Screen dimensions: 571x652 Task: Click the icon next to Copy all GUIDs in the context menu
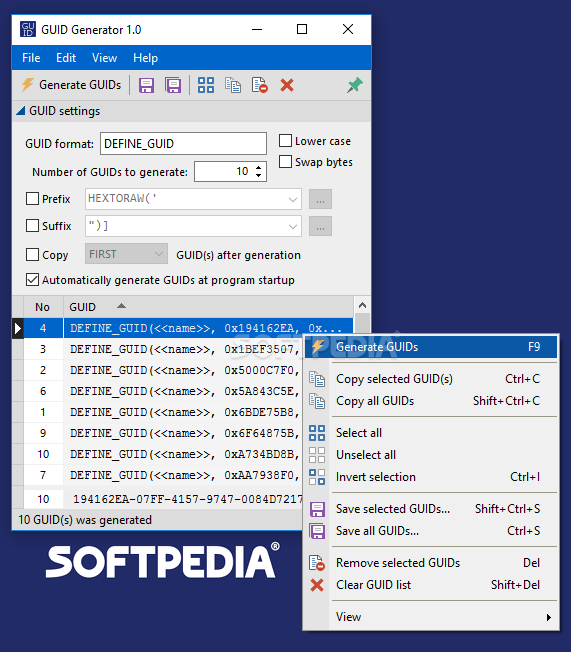coord(317,401)
